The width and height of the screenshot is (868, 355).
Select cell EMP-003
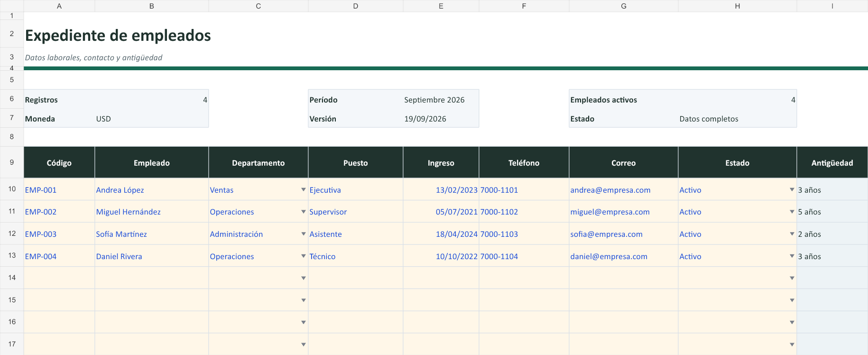(59, 234)
